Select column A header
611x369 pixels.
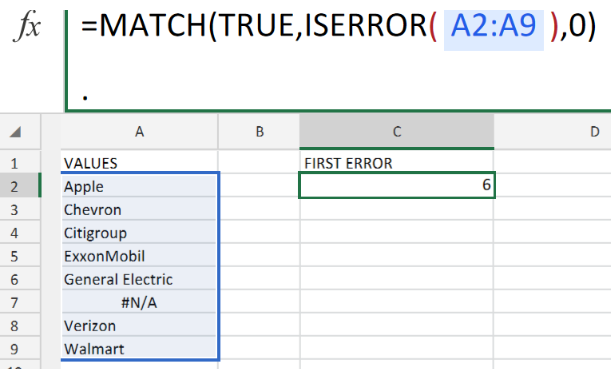point(140,132)
